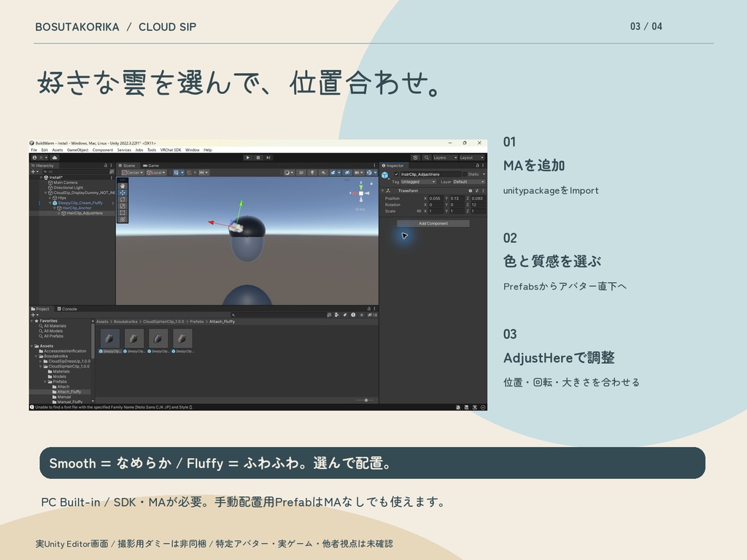
Task: Open the Tools menu
Action: 152,150
